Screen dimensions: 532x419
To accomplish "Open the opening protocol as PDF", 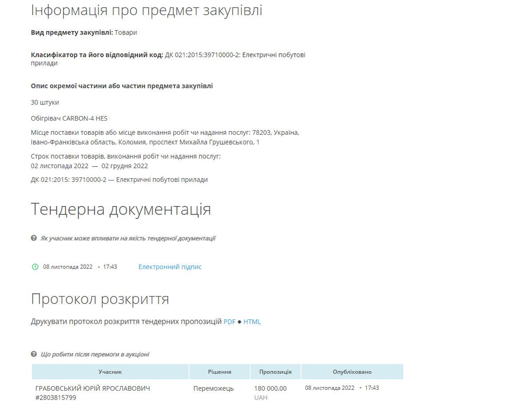I will coord(229,322).
